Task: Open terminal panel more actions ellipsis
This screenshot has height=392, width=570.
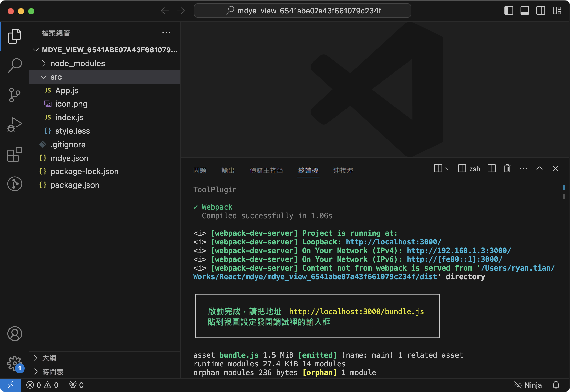Action: tap(523, 169)
